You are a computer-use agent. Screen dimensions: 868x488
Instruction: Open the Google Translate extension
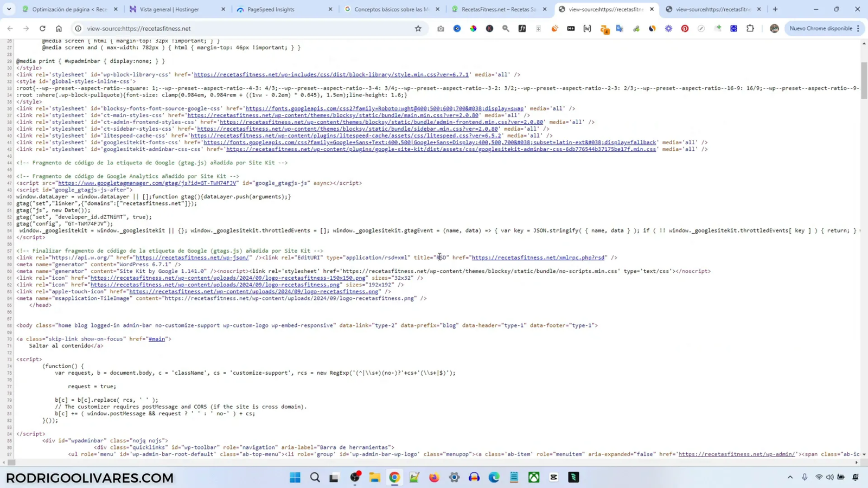[619, 28]
